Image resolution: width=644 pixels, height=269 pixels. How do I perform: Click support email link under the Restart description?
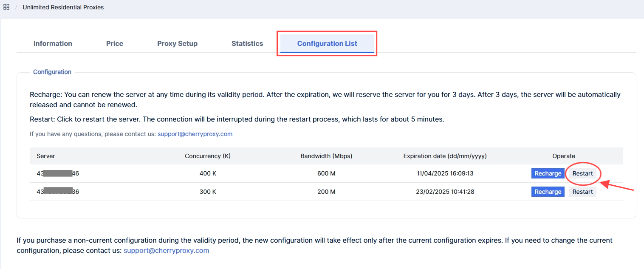tap(195, 134)
